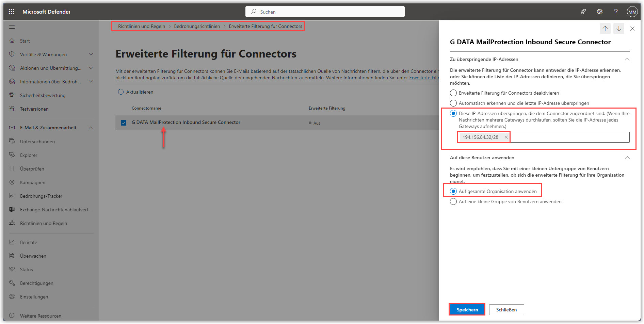The height and width of the screenshot is (324, 644).
Task: Remove the 194.156.84.32/28 IP tag
Action: pos(506,137)
